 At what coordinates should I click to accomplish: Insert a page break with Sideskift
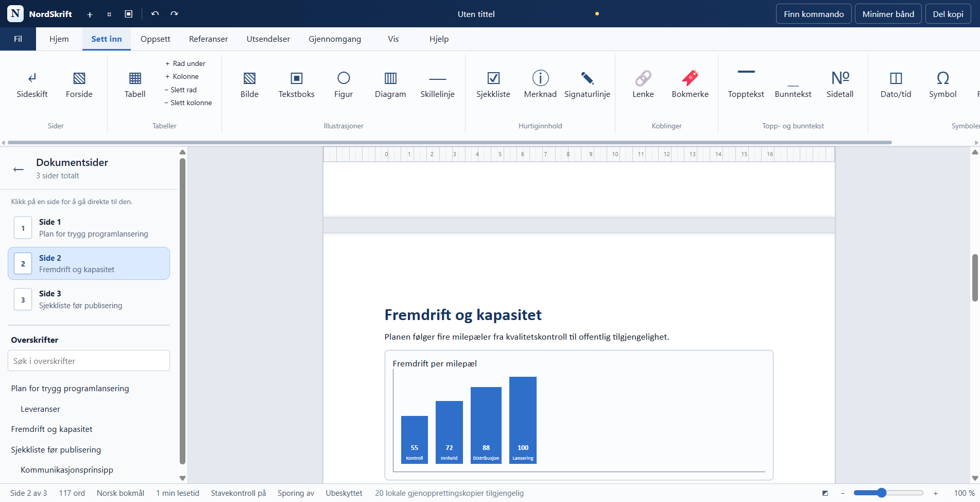click(32, 84)
